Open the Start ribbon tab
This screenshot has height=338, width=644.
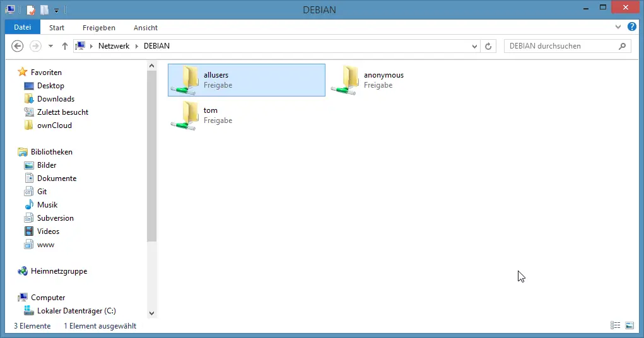point(57,28)
